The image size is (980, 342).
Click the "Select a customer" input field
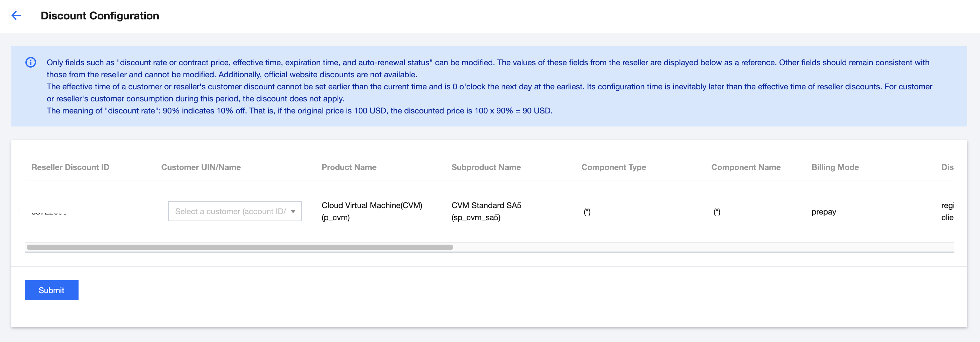(x=231, y=211)
